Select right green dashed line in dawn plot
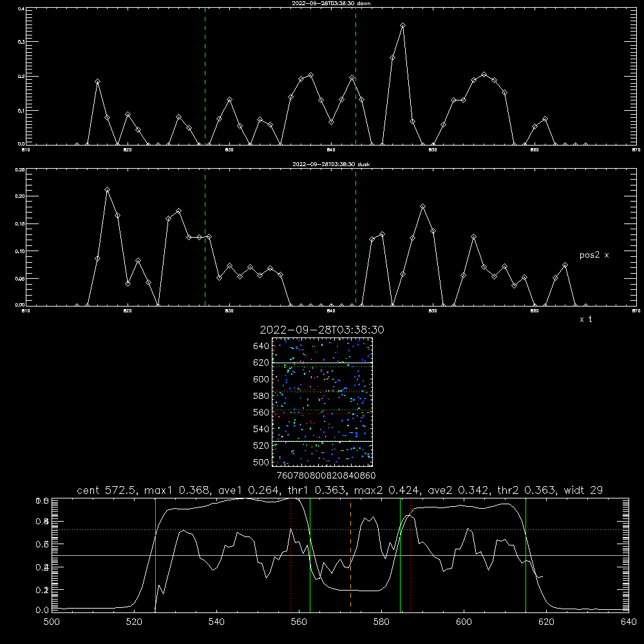Viewport: 644px width, 644px height. point(355,76)
